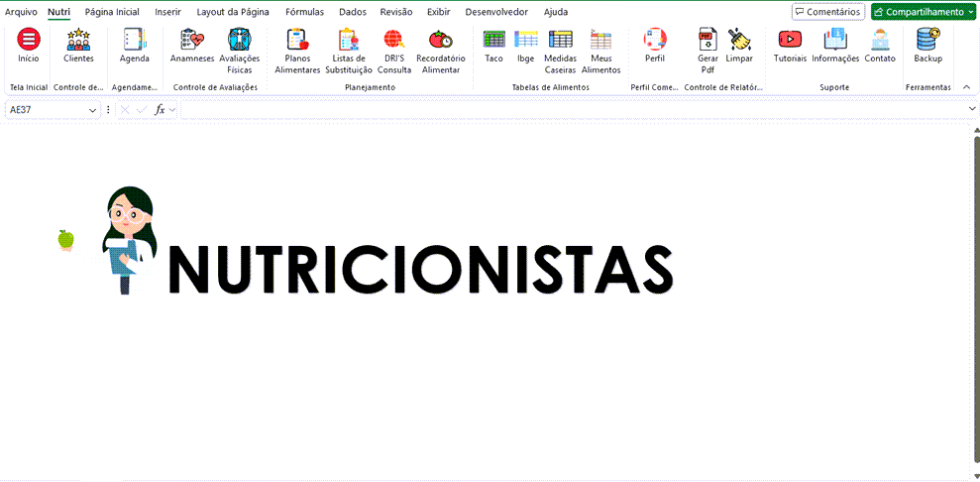
Task: Switch to Layout da Página tab
Action: [233, 12]
